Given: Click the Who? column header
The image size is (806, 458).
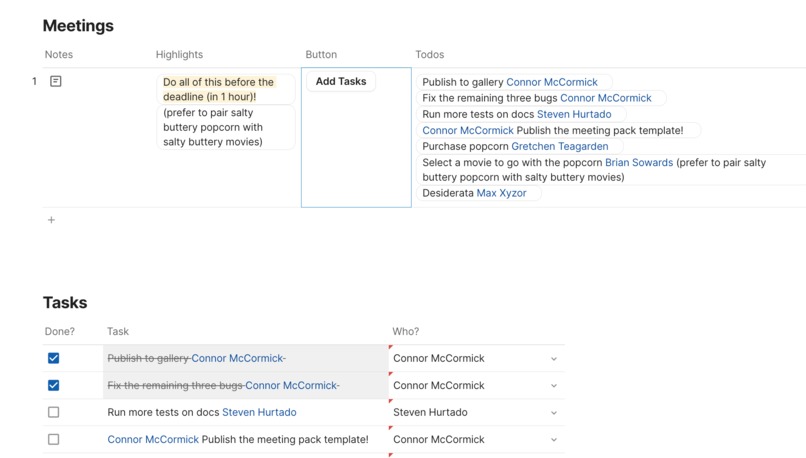Looking at the screenshot, I should coord(406,332).
